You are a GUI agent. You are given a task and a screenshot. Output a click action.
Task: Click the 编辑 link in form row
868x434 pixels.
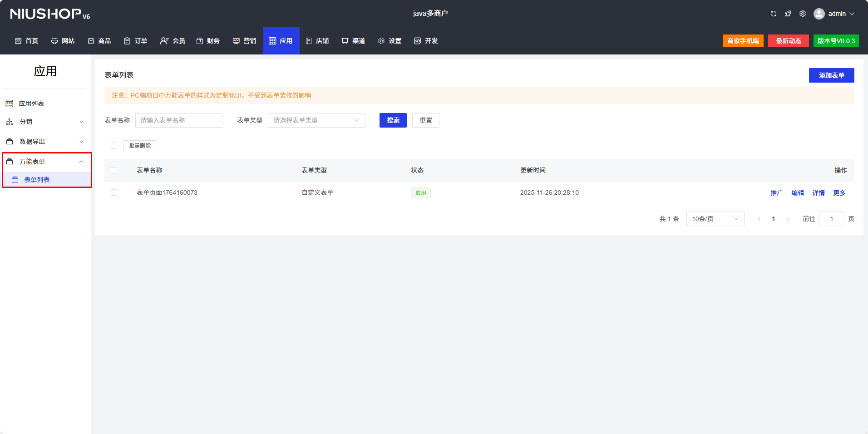tap(798, 193)
